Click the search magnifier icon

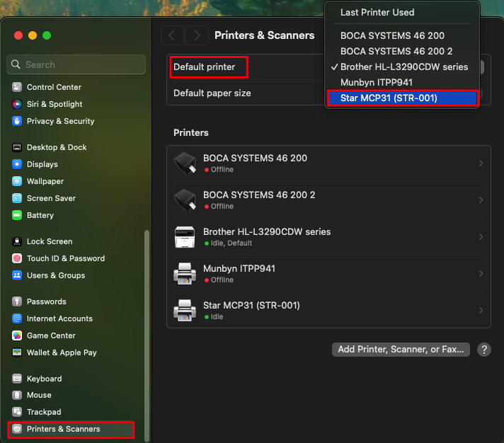pos(16,64)
